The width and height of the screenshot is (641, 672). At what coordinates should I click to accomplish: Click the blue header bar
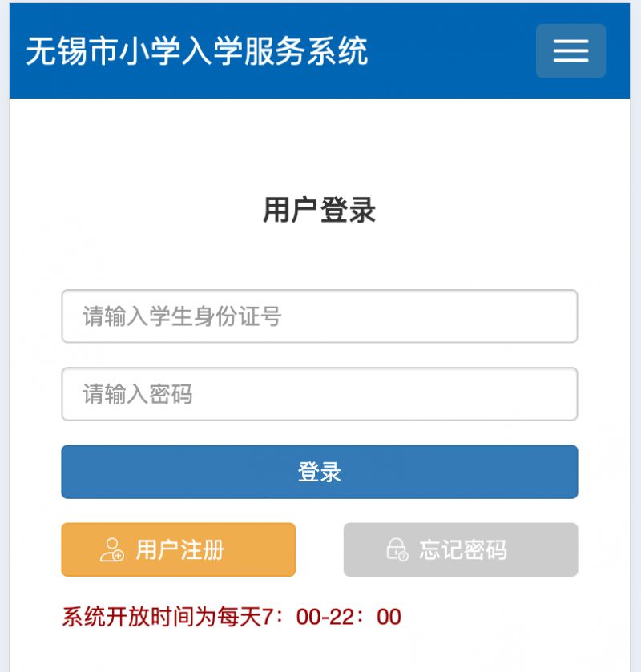point(320,50)
